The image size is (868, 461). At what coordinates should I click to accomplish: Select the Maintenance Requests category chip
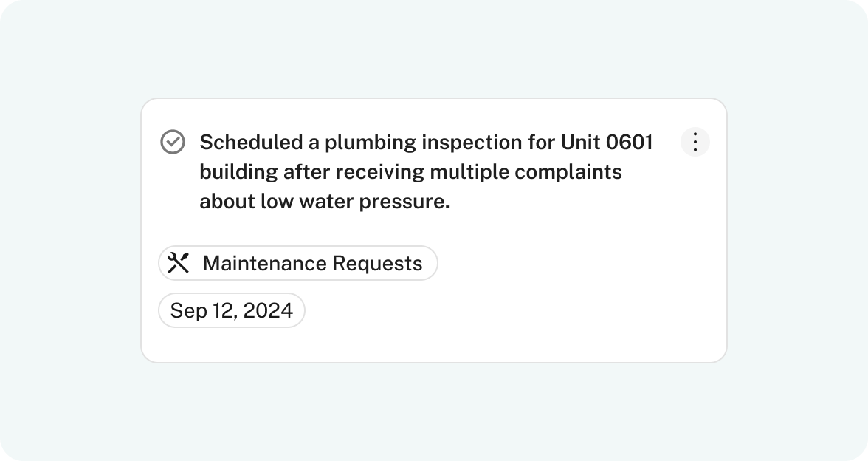(x=298, y=263)
